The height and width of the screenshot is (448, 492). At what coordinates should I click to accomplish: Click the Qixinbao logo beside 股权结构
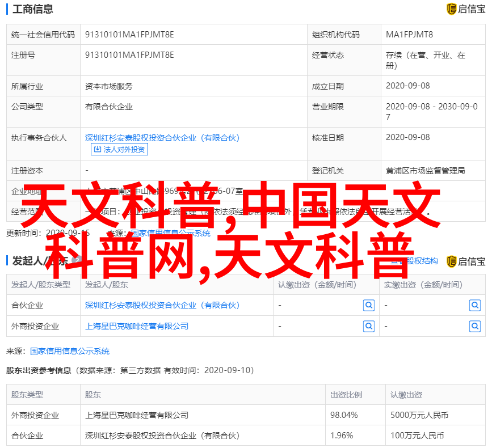466,261
